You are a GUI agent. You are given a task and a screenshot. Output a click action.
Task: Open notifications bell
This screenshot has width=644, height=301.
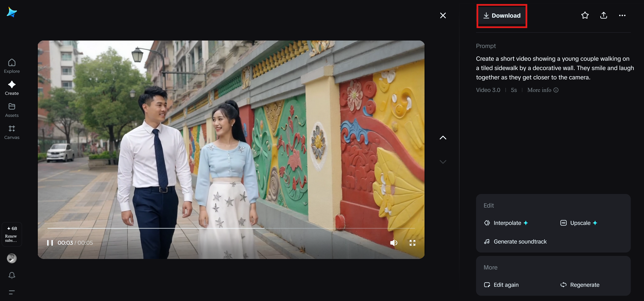point(12,275)
